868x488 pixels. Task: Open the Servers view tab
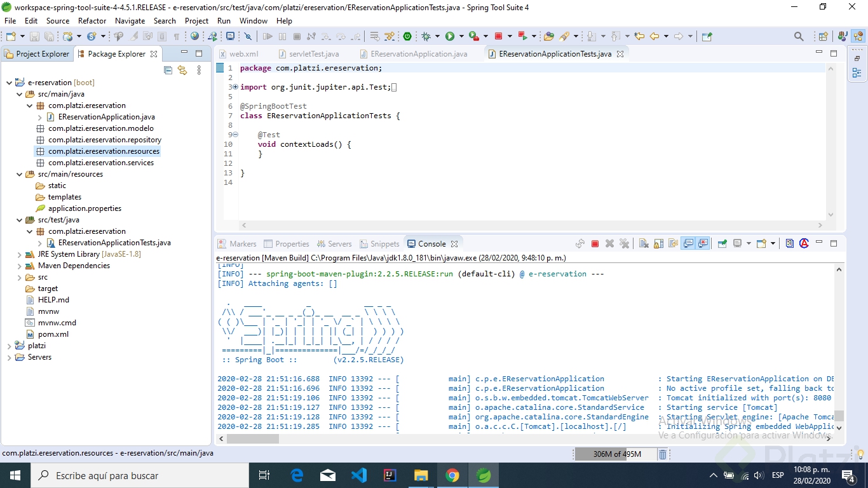[x=334, y=244]
